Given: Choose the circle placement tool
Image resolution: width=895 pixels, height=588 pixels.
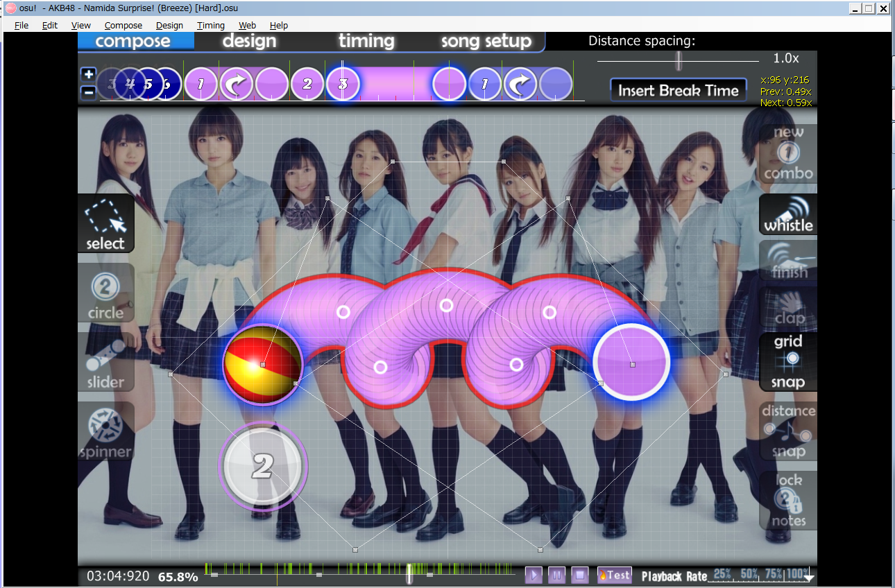Looking at the screenshot, I should pos(105,293).
